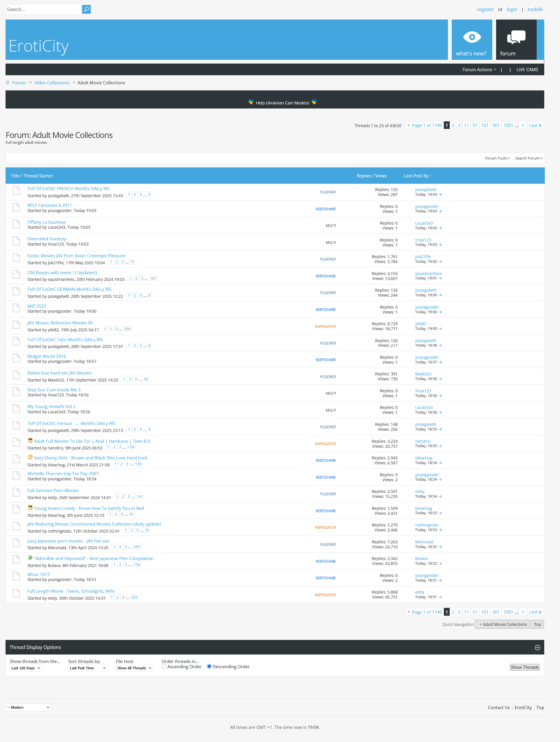Image resolution: width=560 pixels, height=742 pixels.
Task: Open the Last 100 Days dropdown
Action: pos(26,668)
